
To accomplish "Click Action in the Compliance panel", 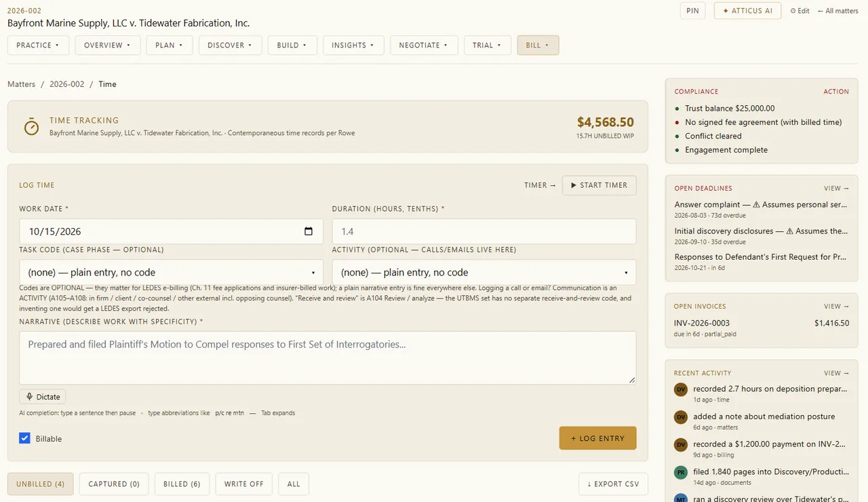I will [836, 92].
